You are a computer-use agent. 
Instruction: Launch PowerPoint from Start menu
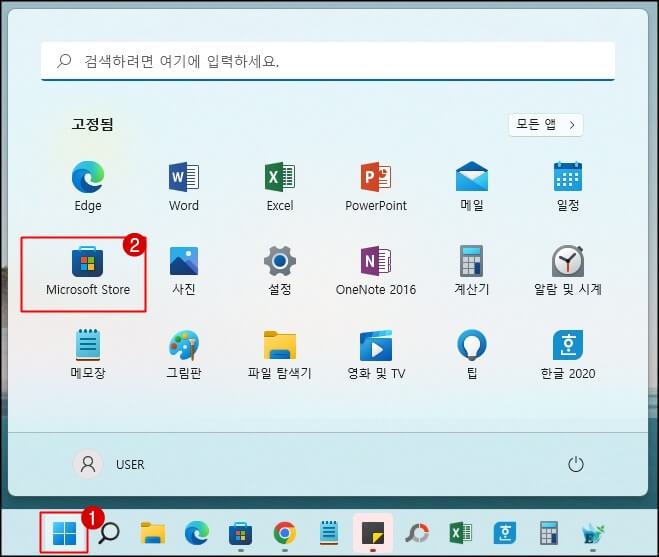[376, 186]
